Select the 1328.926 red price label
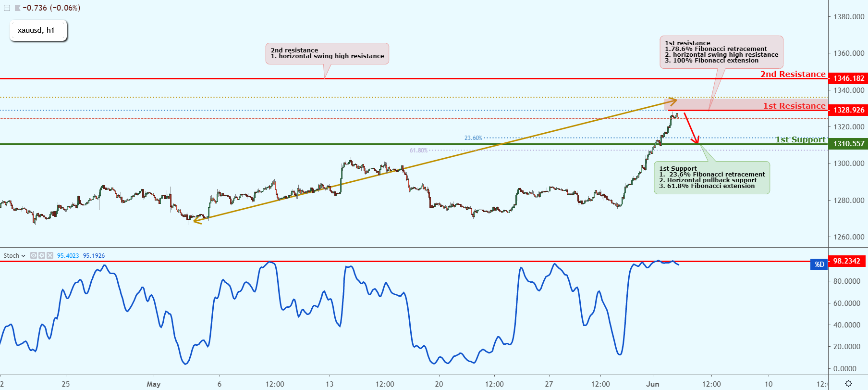 [848, 110]
